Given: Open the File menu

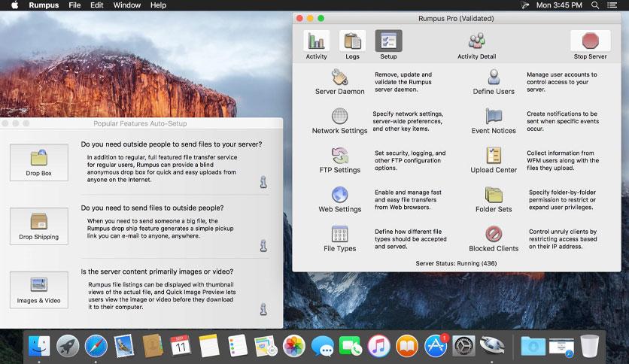Looking at the screenshot, I should click(x=74, y=5).
